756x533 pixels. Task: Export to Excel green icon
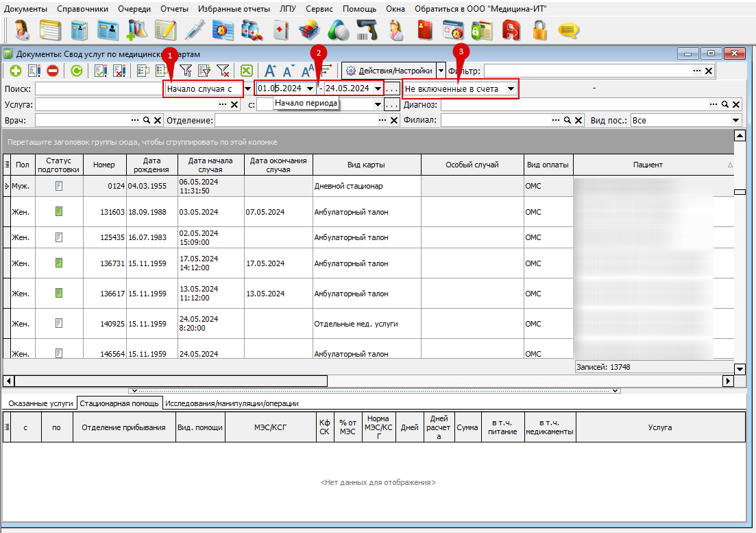pos(246,71)
